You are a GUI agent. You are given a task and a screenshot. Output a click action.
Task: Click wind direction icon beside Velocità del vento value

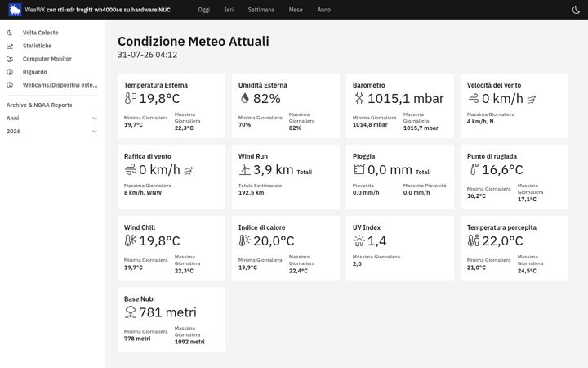click(x=532, y=100)
